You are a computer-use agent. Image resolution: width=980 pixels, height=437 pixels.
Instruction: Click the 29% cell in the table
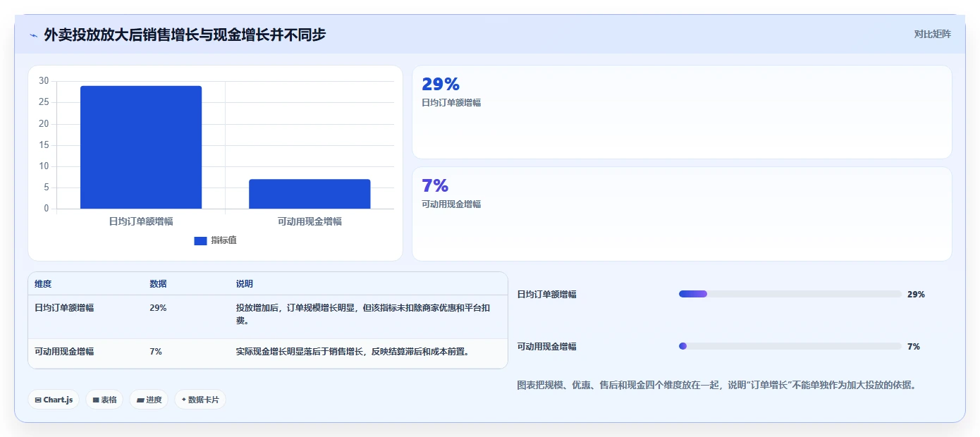158,308
